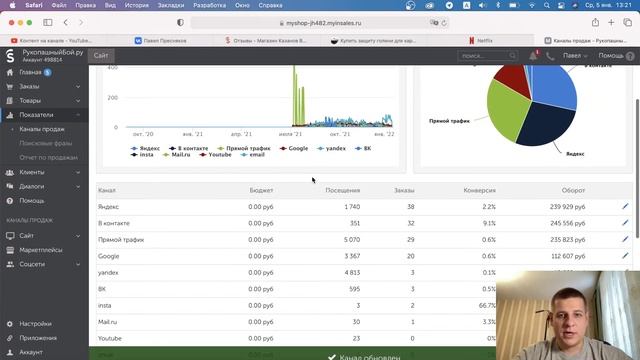Click the Товары icon in sidebar
Image resolution: width=640 pixels, height=360 pixels.
[x=10, y=101]
